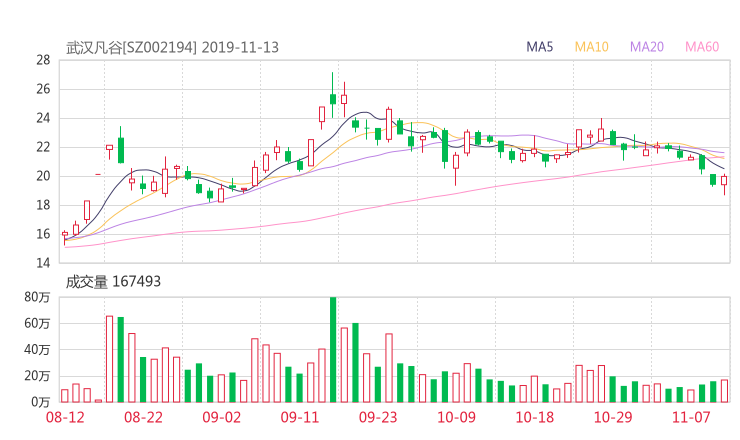Click the 10-29 date label
740x440 pixels.
[613, 417]
